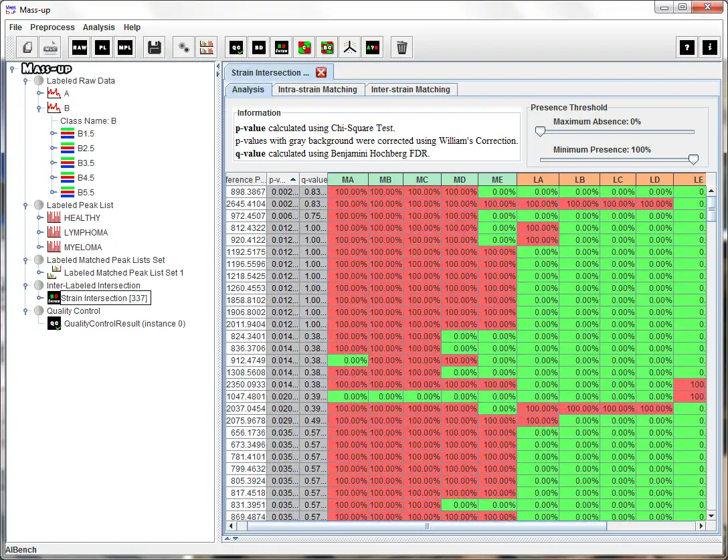The image size is (728, 560).
Task: Close the Strain Intersection tab
Action: [x=321, y=72]
